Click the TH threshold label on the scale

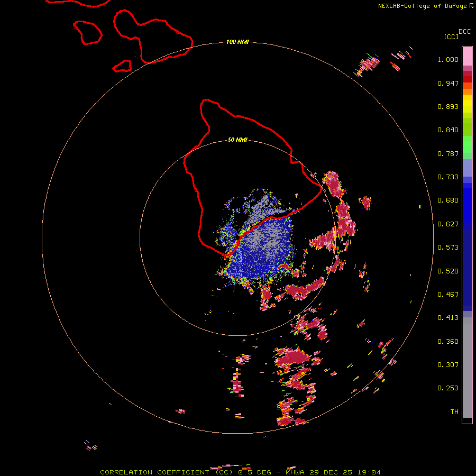pos(454,412)
